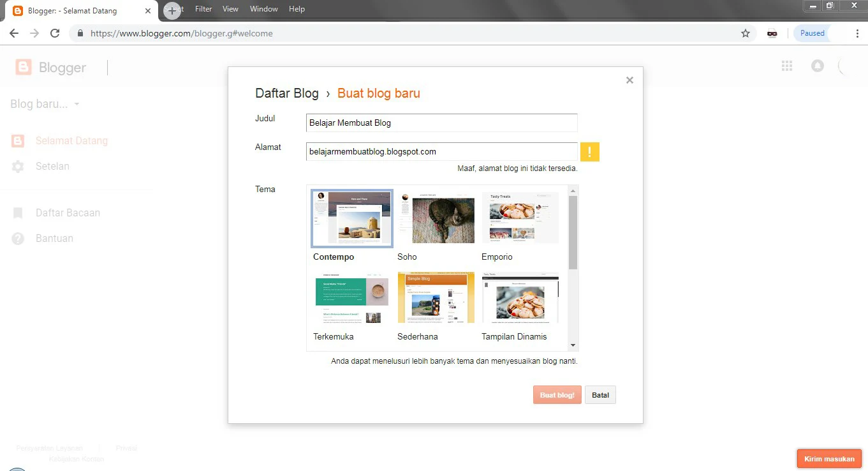The width and height of the screenshot is (868, 471).
Task: Open Chrome three-dot menu icon
Action: (857, 33)
